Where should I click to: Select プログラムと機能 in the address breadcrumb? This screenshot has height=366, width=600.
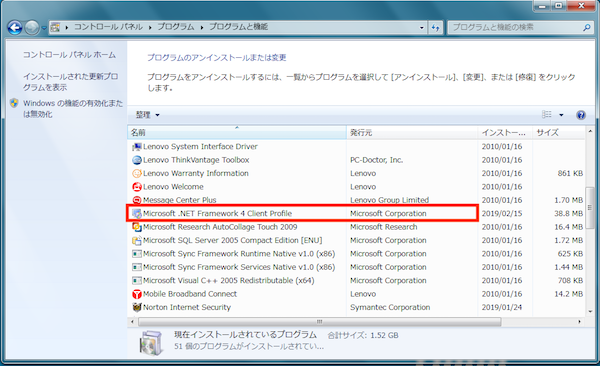[238, 27]
